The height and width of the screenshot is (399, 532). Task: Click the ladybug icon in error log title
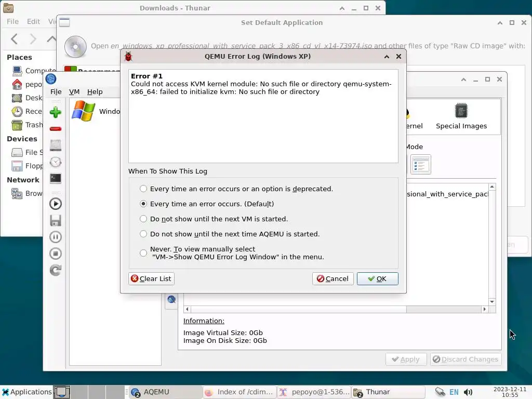click(128, 56)
